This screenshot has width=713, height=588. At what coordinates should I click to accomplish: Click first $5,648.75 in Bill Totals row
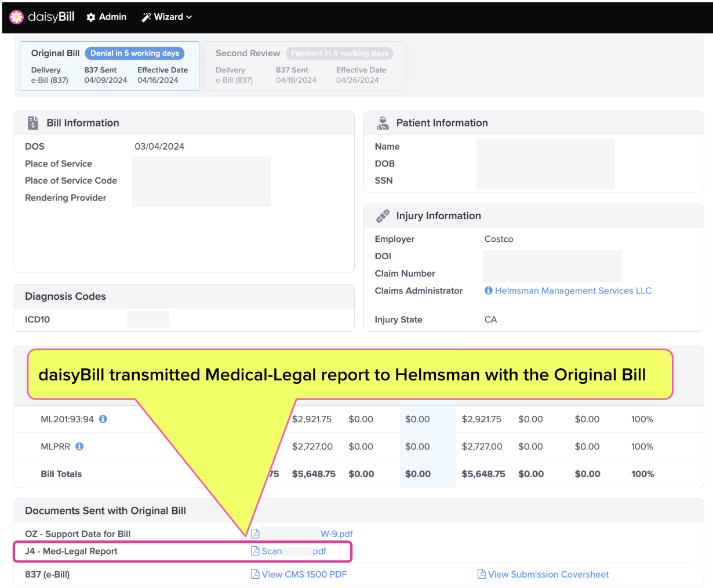coord(314,474)
